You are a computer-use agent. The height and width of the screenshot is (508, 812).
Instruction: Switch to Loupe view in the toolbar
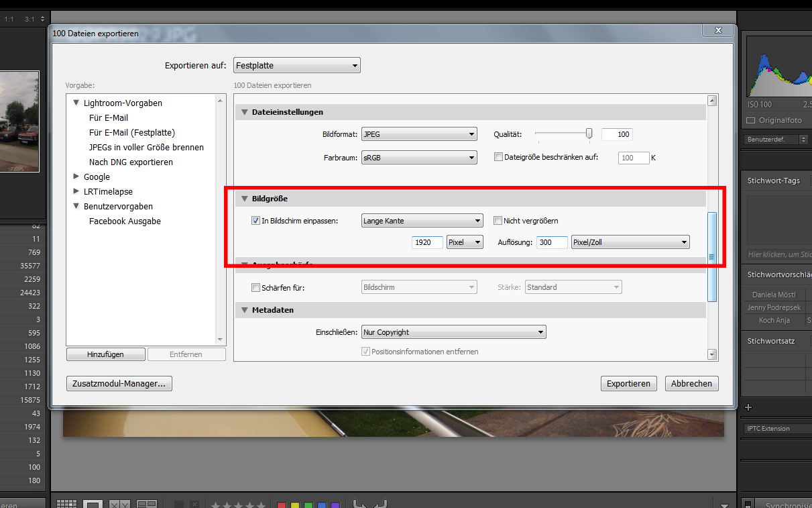(x=94, y=504)
